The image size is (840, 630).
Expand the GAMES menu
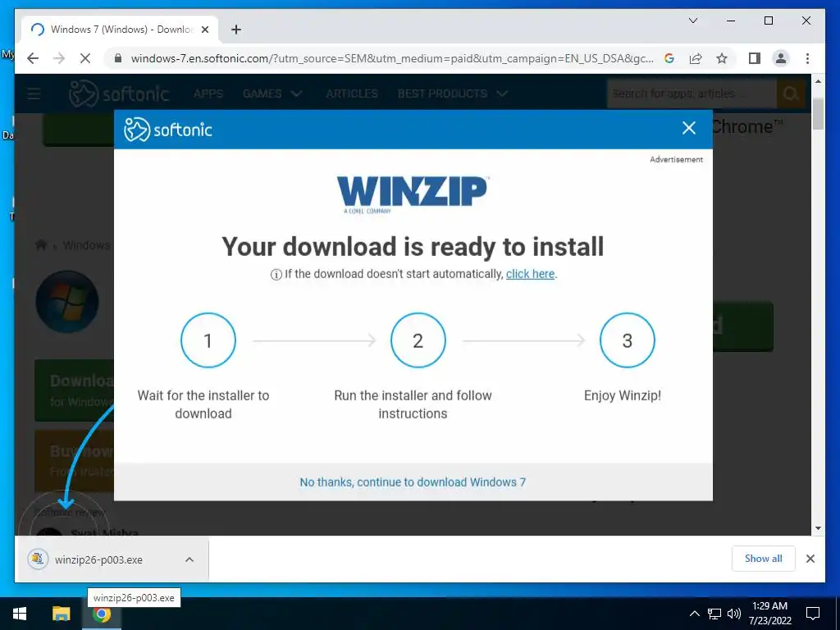pos(272,94)
